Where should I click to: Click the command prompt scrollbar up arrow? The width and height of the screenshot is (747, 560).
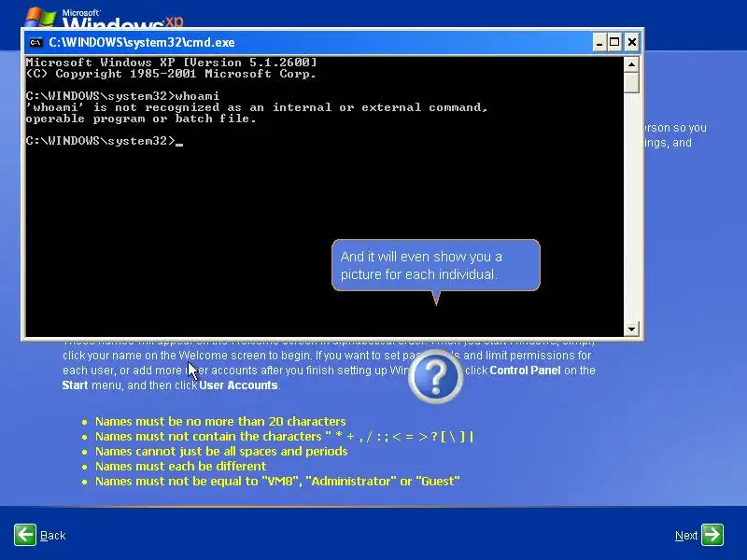click(631, 63)
